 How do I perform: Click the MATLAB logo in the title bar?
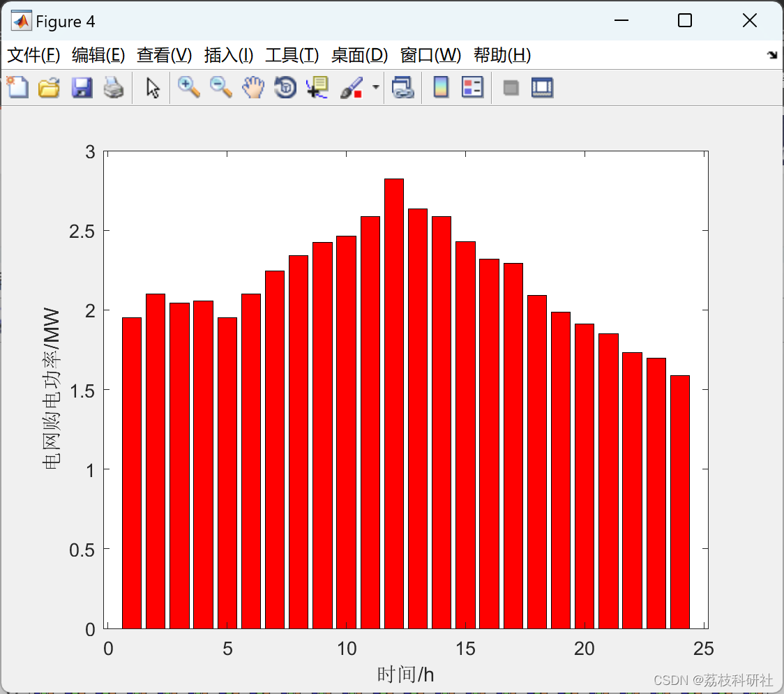coord(22,21)
